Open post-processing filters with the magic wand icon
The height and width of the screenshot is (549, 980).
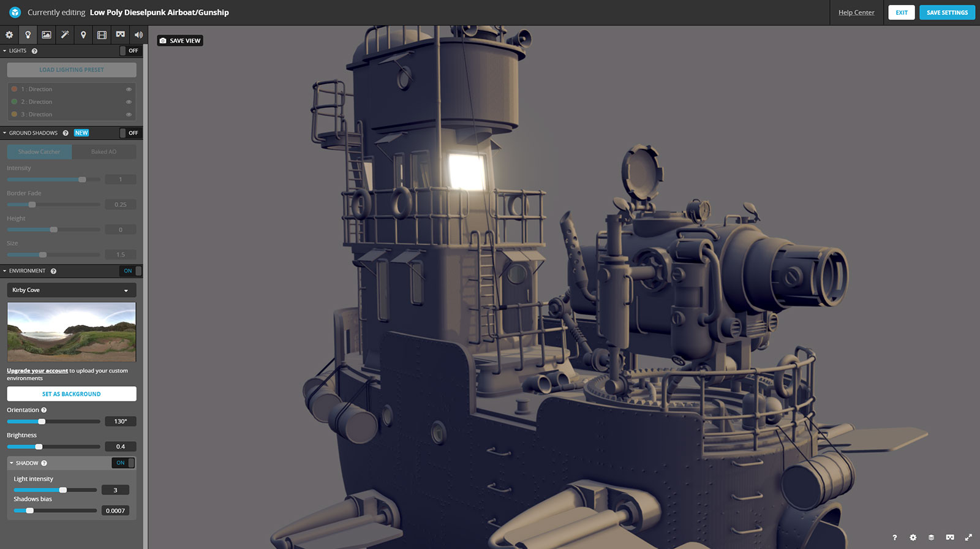click(x=64, y=35)
